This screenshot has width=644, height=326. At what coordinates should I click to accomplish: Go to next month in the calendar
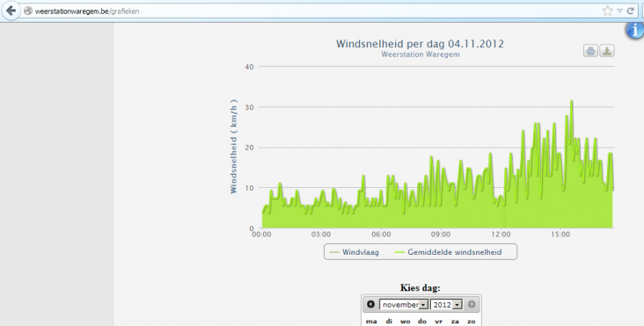tap(472, 304)
